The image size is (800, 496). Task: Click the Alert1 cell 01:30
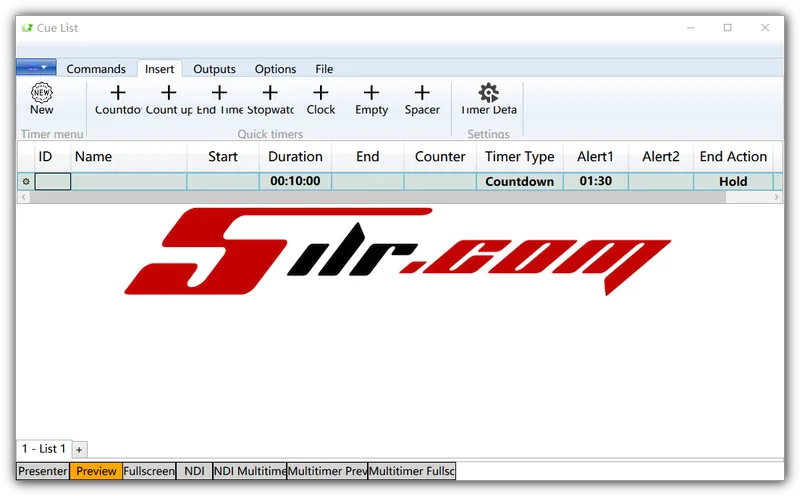[x=595, y=181]
